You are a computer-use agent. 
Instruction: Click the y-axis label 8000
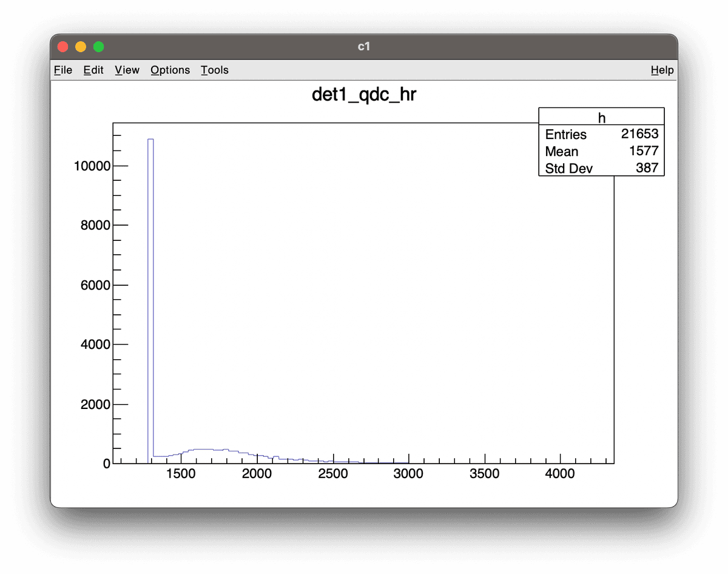point(96,226)
